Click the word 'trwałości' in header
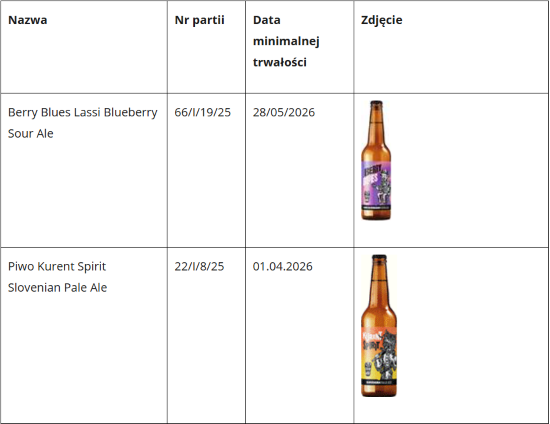Image resolution: width=550 pixels, height=424 pixels. [280, 62]
